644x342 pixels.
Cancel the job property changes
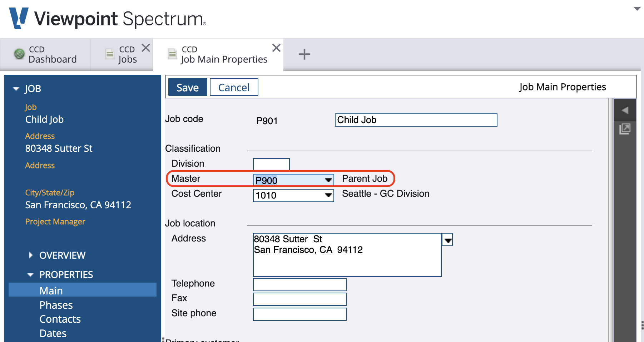(x=234, y=87)
